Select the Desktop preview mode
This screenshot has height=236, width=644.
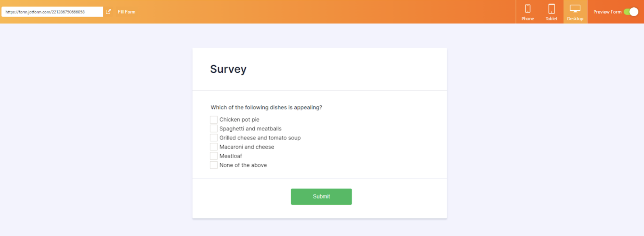pyautogui.click(x=575, y=12)
